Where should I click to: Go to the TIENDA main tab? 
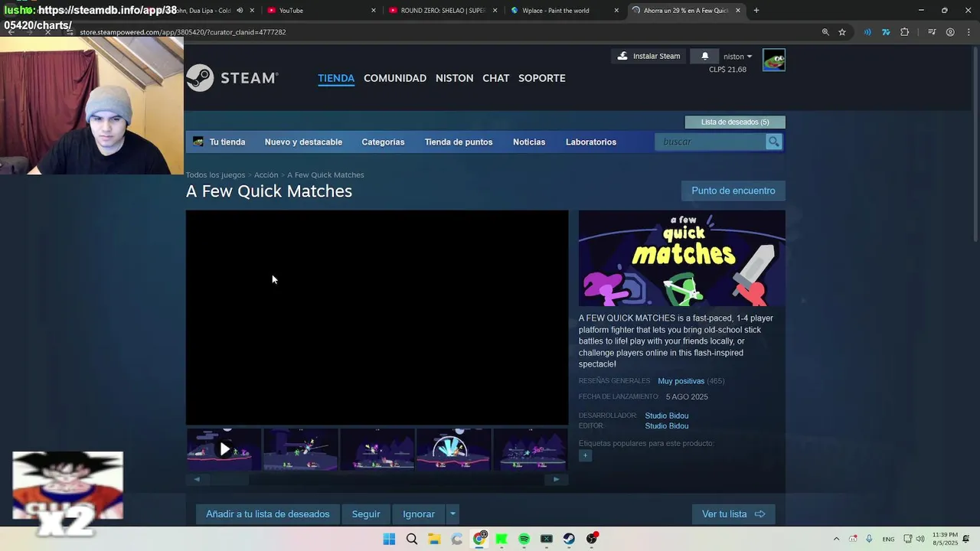(336, 78)
